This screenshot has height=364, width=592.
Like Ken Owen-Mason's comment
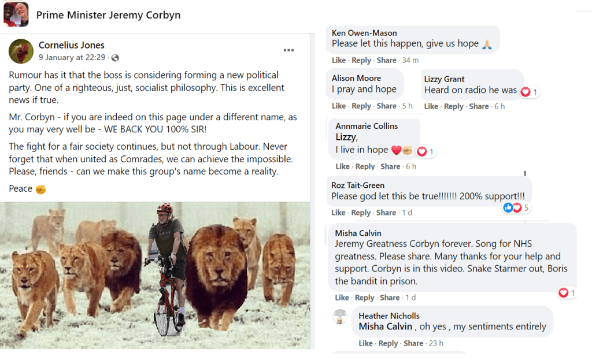click(x=339, y=60)
